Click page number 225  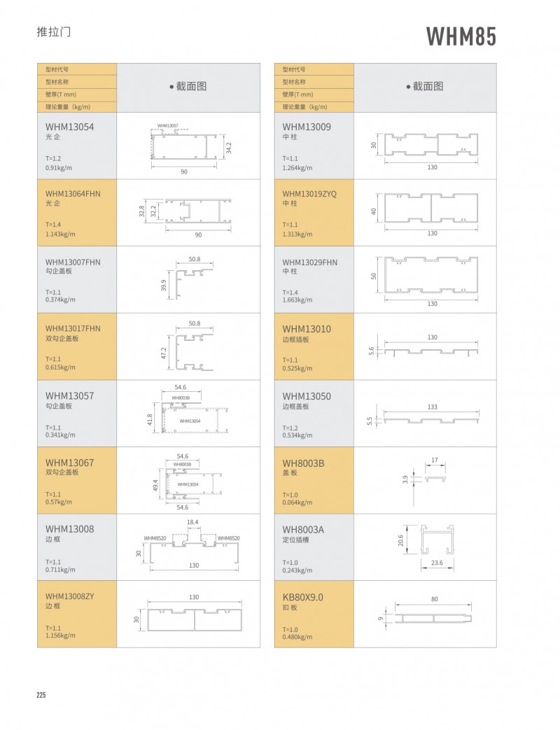[41, 695]
